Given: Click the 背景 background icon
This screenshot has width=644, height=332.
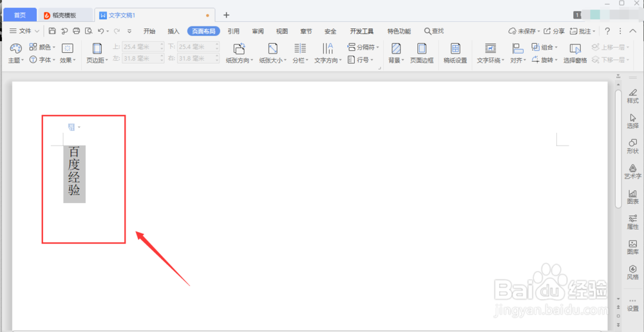Looking at the screenshot, I should click(396, 49).
